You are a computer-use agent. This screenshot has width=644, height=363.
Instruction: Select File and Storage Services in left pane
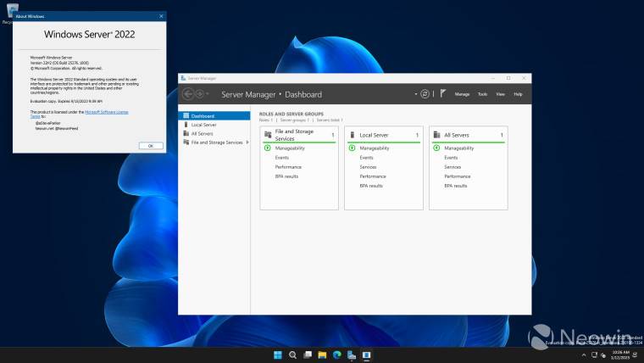pos(214,142)
